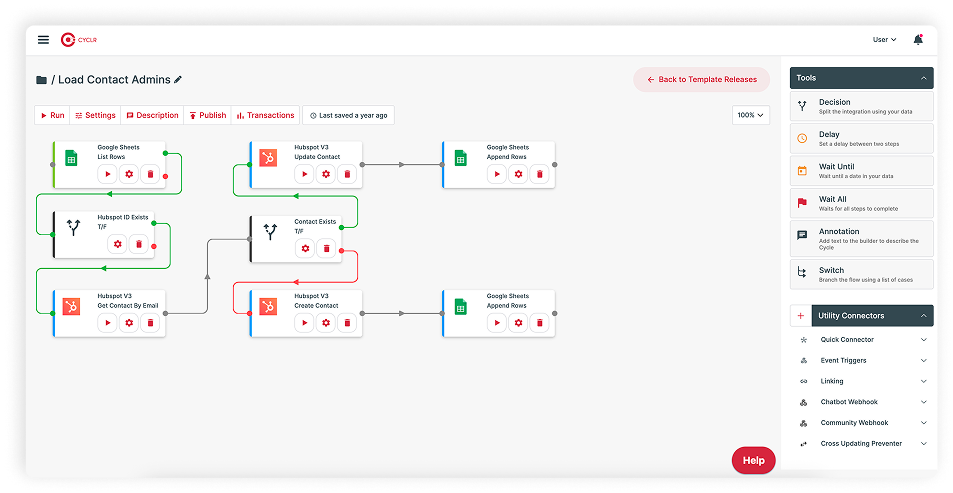Image resolution: width=953 pixels, height=493 pixels.
Task: Open settings for Hubspot ID Exists decision
Action: (117, 244)
